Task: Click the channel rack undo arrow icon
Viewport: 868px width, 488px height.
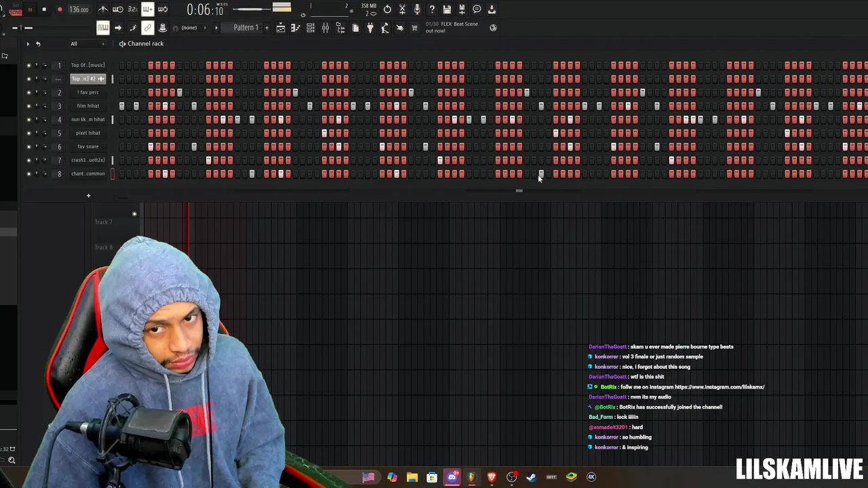Action: click(x=38, y=44)
